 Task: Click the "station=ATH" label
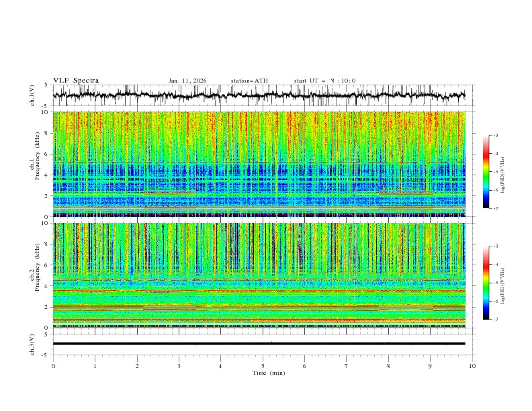pyautogui.click(x=249, y=81)
